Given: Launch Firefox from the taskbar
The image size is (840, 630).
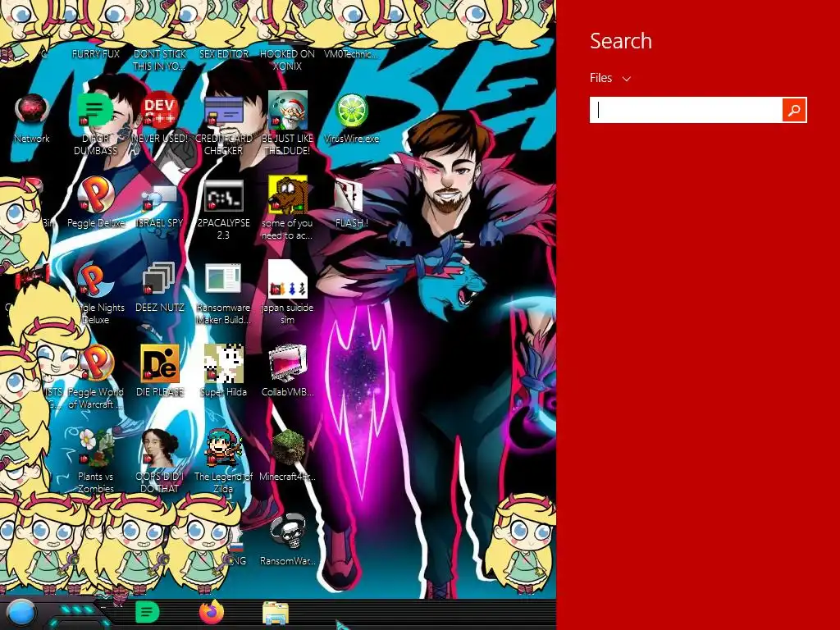Looking at the screenshot, I should click(212, 612).
